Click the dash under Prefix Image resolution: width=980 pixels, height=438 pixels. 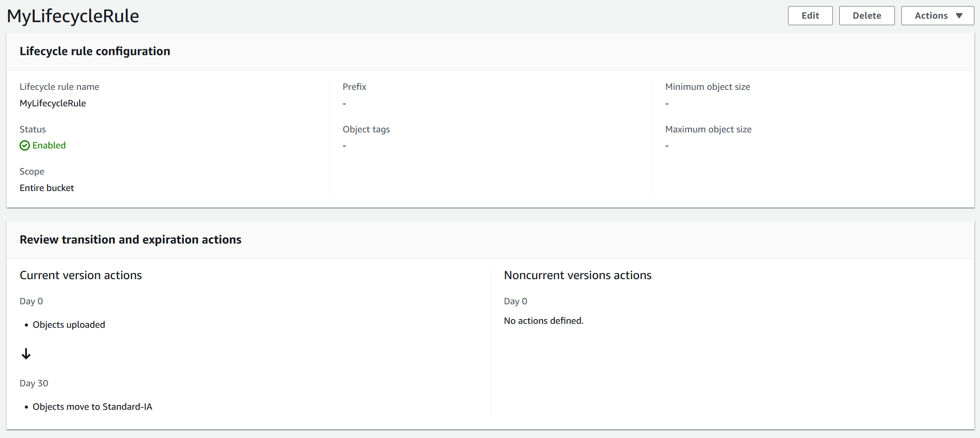[x=344, y=103]
